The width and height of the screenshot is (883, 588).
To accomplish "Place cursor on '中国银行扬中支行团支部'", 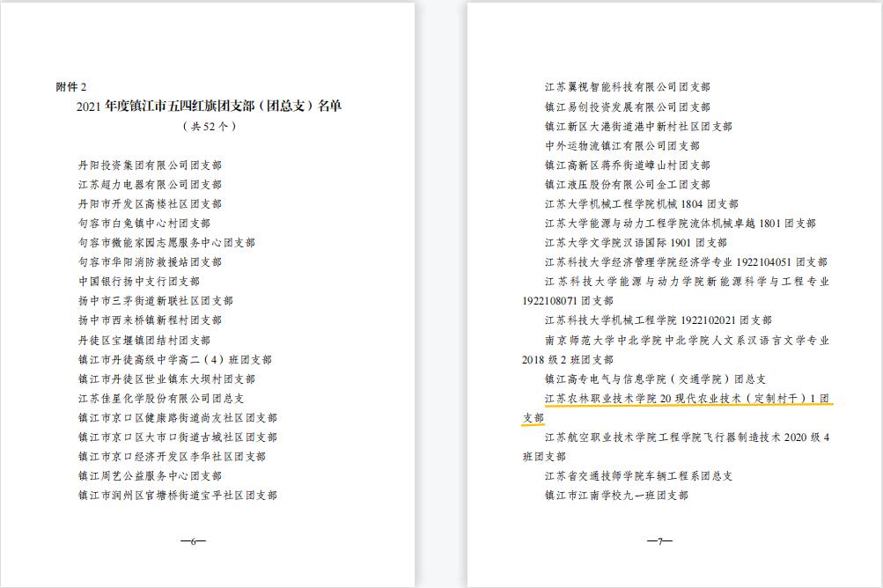I will coord(139,282).
